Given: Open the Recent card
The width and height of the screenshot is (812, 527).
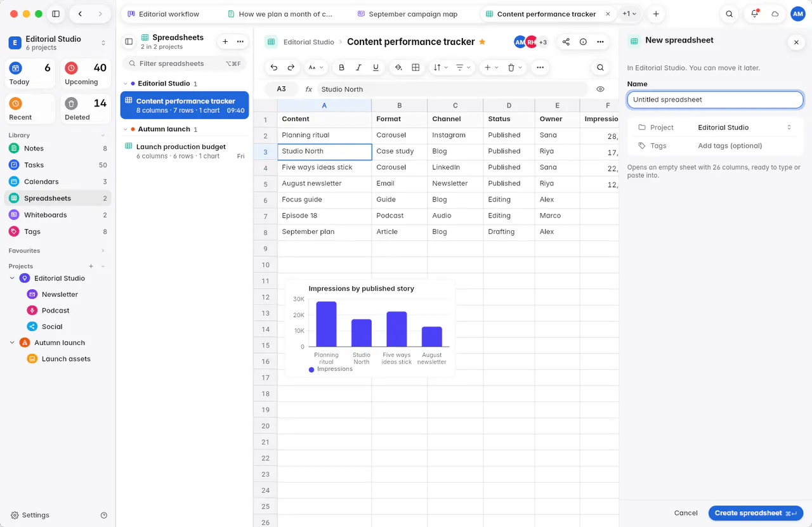Looking at the screenshot, I should [31, 108].
